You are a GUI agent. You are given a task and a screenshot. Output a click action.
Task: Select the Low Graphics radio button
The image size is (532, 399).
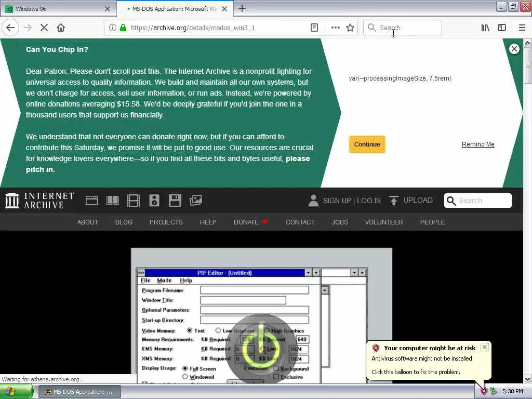[x=218, y=330]
